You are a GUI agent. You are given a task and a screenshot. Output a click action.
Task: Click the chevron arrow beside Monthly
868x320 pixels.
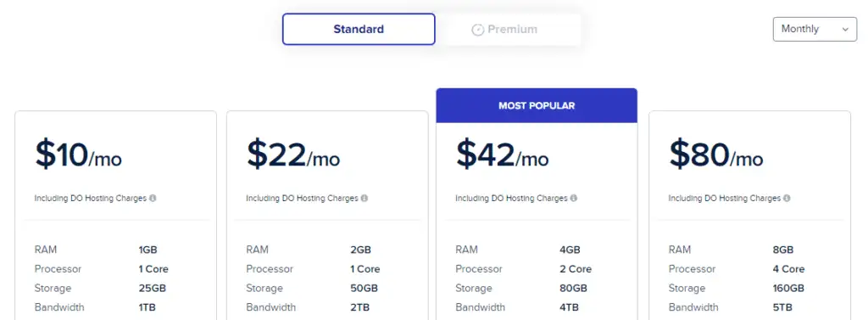[x=845, y=30]
